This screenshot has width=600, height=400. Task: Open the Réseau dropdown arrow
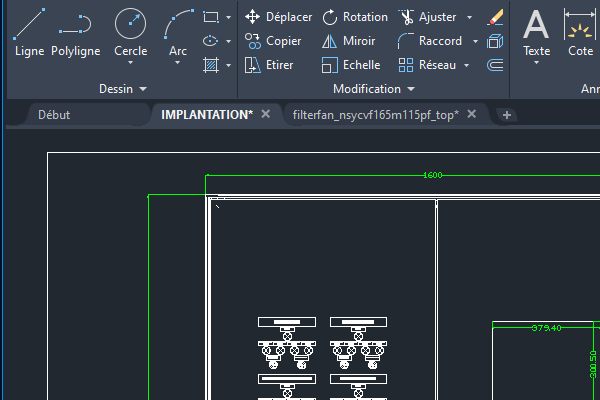[470, 65]
